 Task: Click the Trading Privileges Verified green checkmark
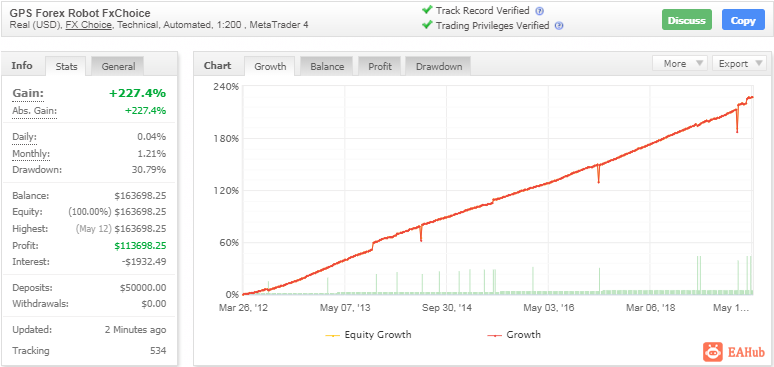pyautogui.click(x=427, y=25)
